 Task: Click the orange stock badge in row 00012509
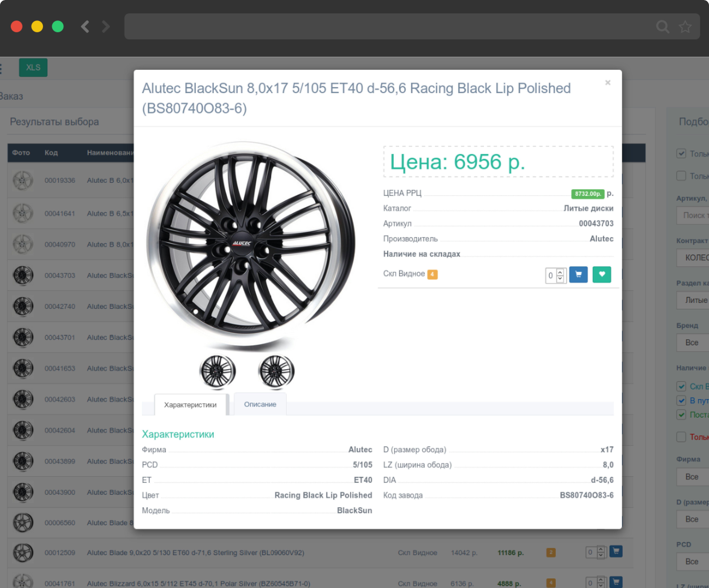coord(551,553)
